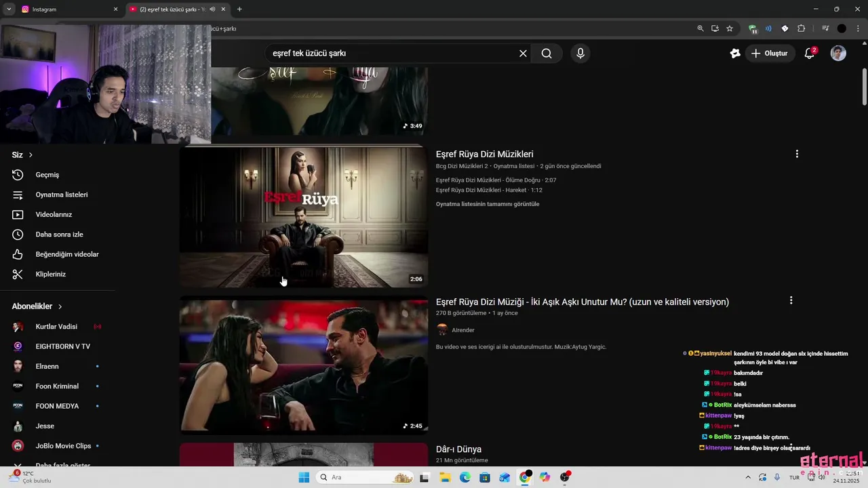The height and width of the screenshot is (488, 868).
Task: Open Dâr-ı Dünya video title
Action: [458, 449]
